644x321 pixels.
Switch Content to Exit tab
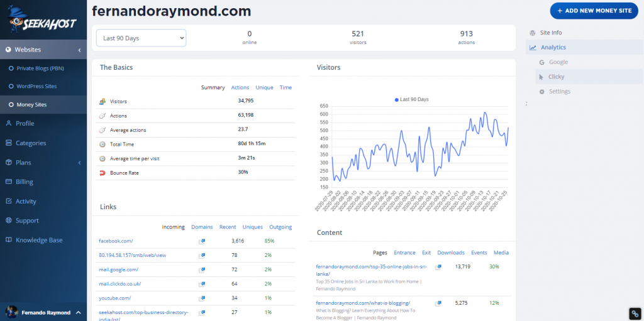point(426,253)
